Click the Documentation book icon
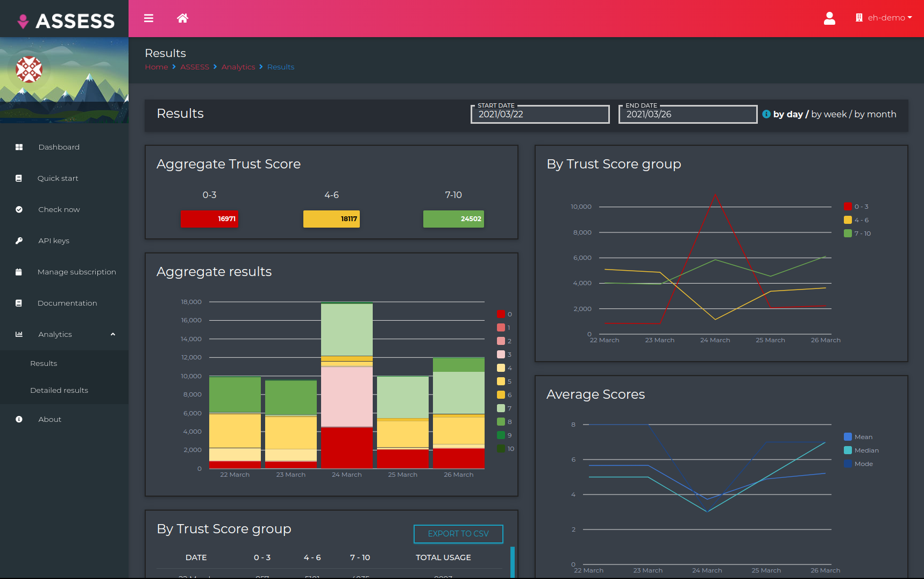This screenshot has height=579, width=924. point(19,303)
